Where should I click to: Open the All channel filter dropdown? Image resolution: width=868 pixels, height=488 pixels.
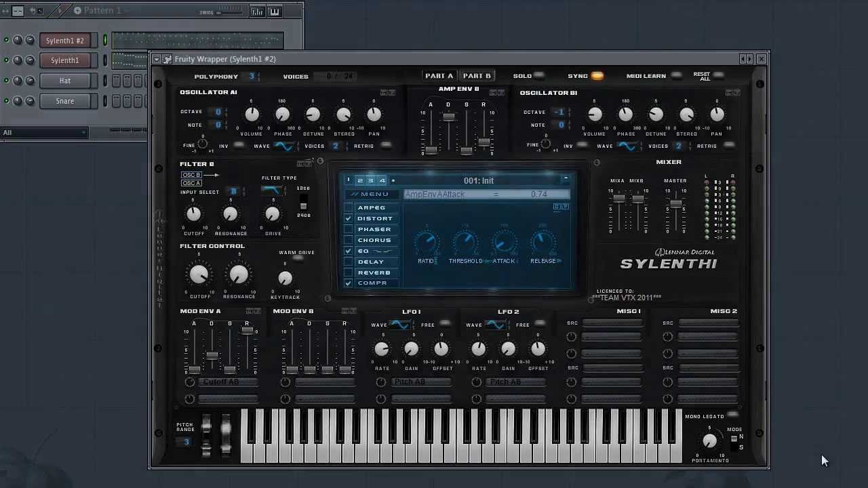pos(44,132)
